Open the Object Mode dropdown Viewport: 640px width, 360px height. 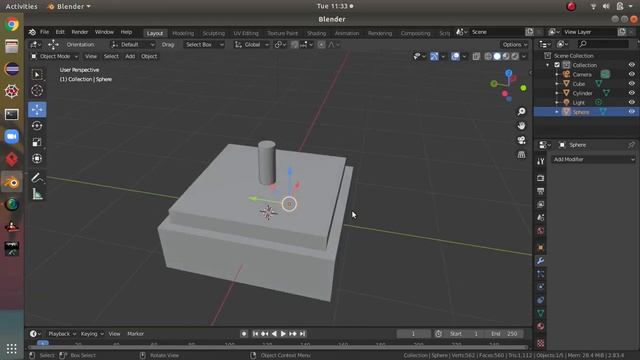click(54, 56)
